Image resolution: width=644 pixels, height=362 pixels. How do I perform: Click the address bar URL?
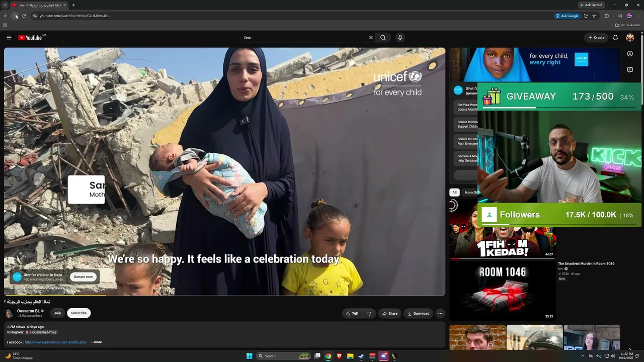[x=74, y=16]
